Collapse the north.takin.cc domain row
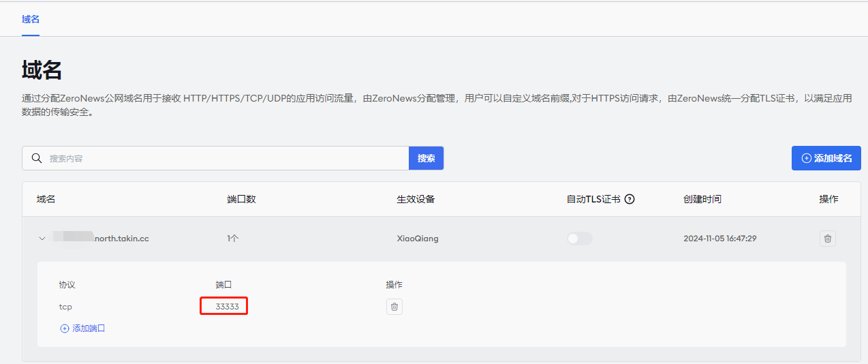 42,239
